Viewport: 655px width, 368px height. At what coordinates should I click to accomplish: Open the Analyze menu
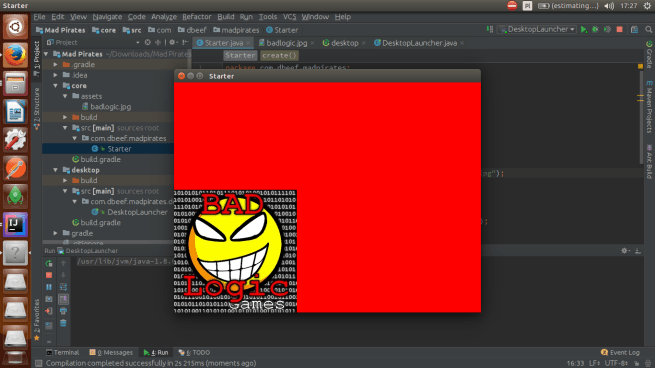pos(164,17)
